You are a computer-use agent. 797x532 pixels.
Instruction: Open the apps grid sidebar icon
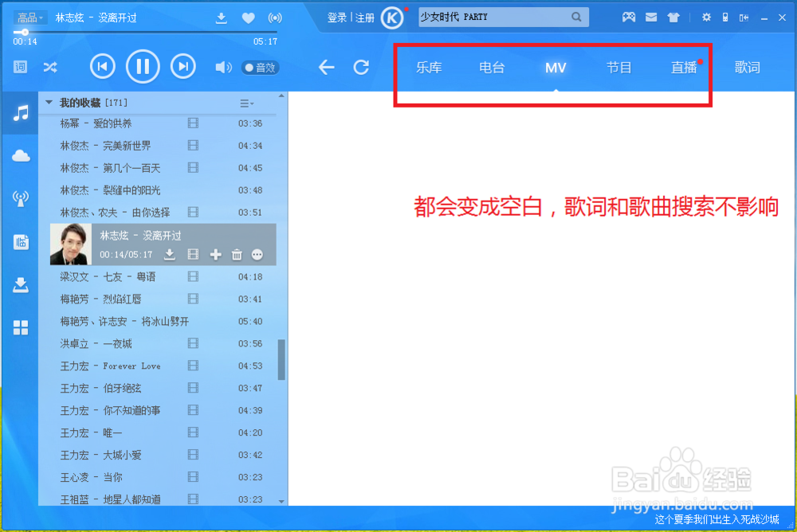21,328
